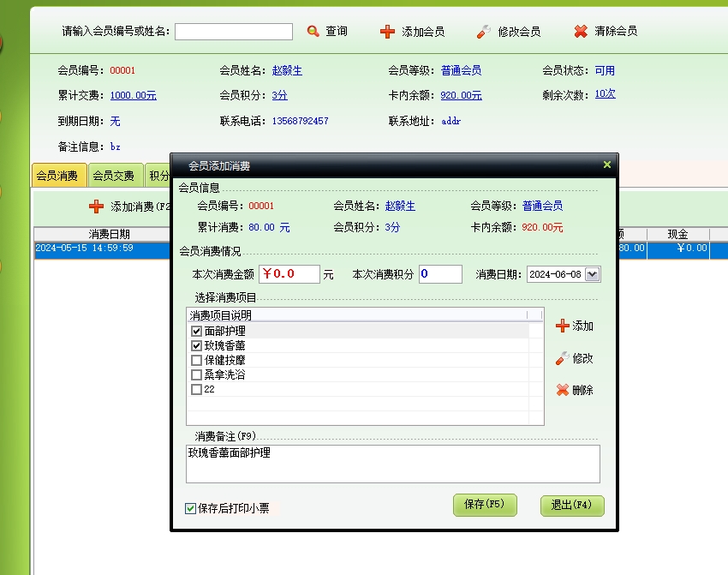Click the red X 清除会员 icon

[x=581, y=32]
